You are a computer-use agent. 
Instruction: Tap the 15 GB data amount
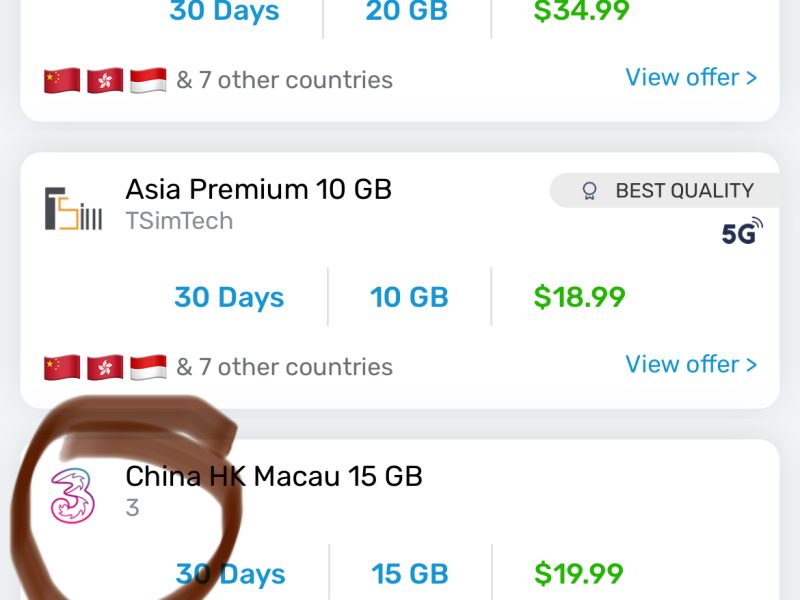tap(409, 574)
